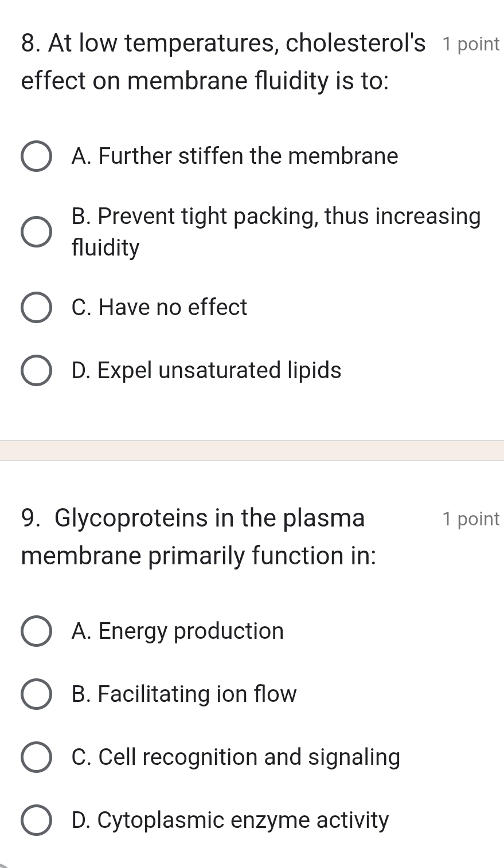Pick the 'Cytoplasmic enzyme activity' radio button
This screenshot has height=868, width=504.
point(36,820)
